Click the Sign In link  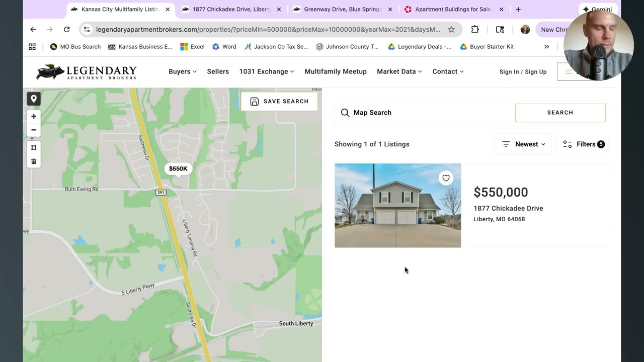(509, 72)
